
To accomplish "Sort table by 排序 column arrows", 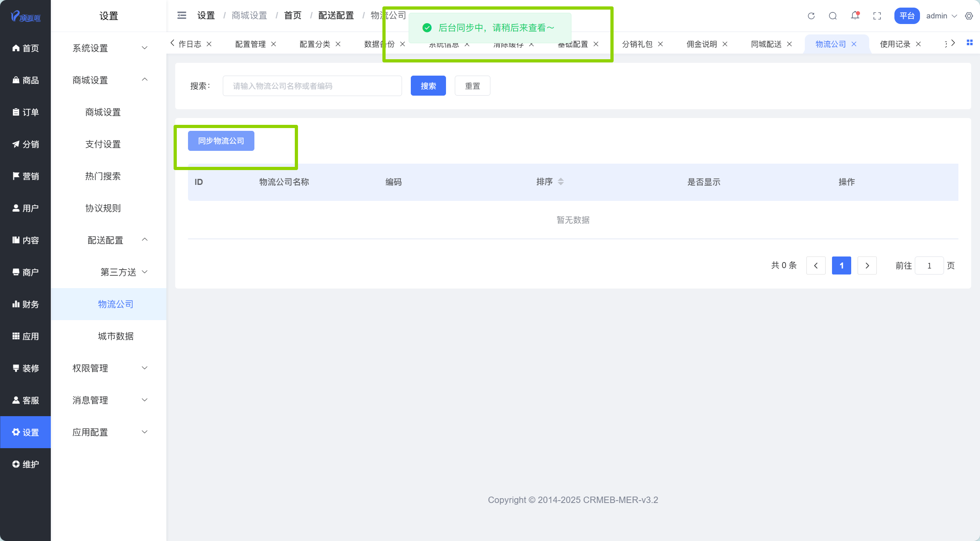I will click(x=561, y=182).
